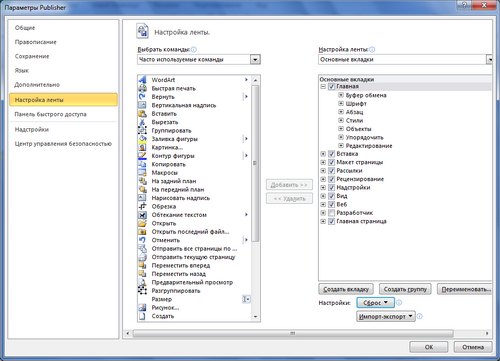
Task: Open the Выбрать команды dropdown
Action: (255, 60)
